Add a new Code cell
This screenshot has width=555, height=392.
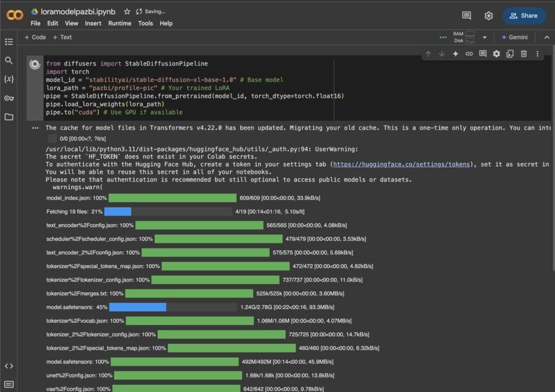click(35, 37)
